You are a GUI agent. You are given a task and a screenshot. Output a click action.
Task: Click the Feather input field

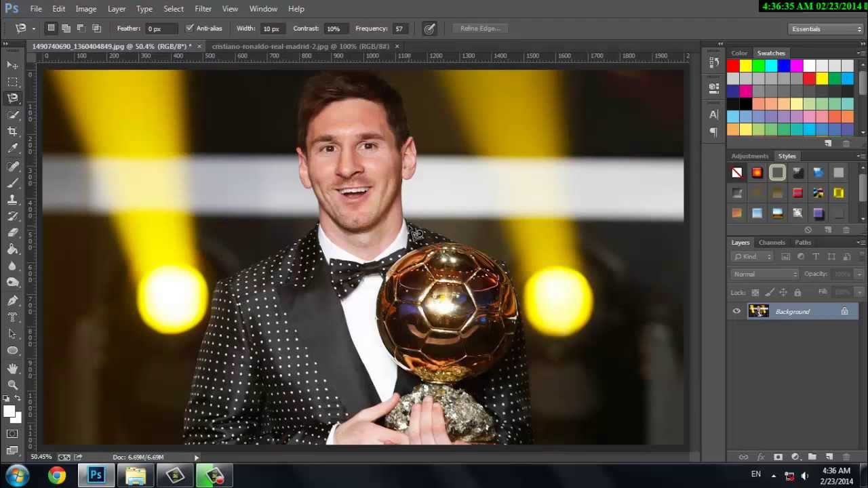click(161, 28)
